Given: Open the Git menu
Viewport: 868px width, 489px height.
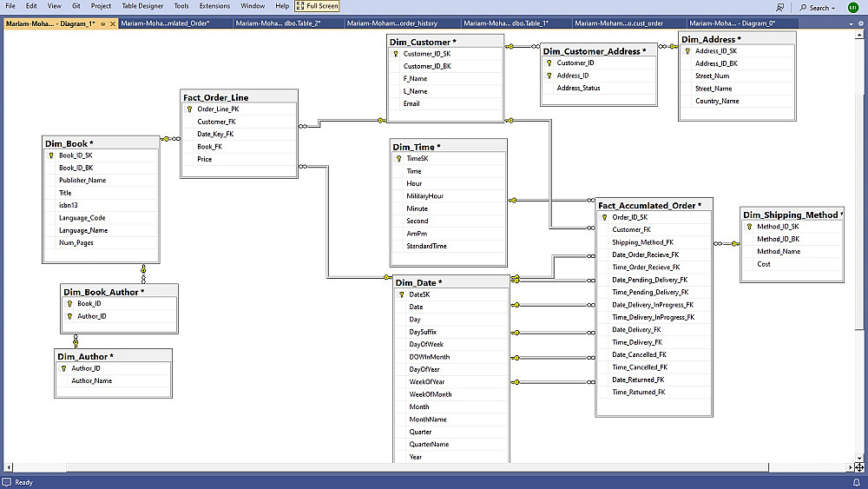Looking at the screenshot, I should click(76, 6).
